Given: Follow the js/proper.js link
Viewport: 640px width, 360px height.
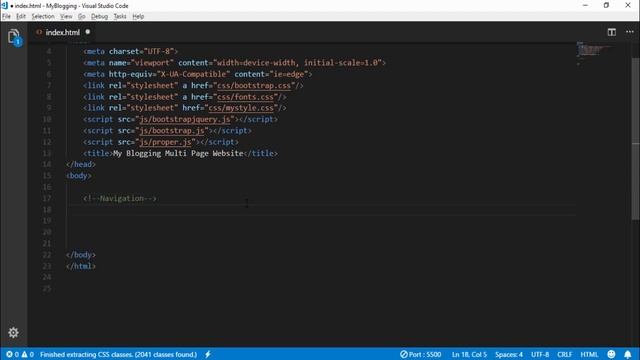Looking at the screenshot, I should [x=165, y=142].
